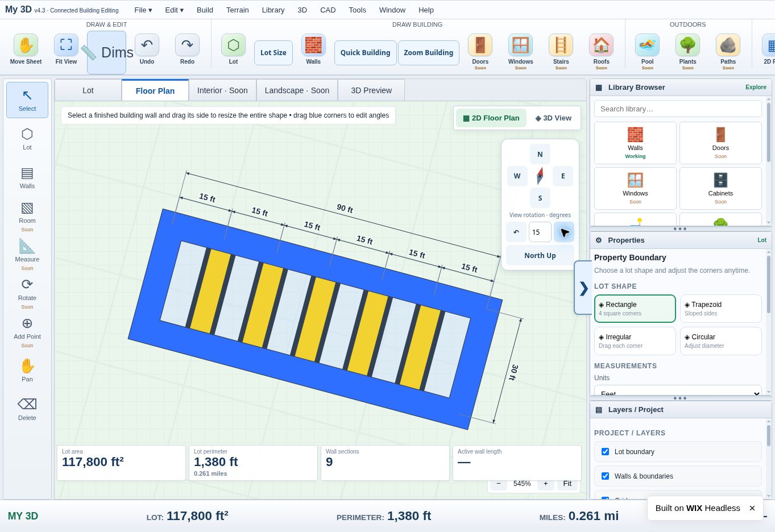Image resolution: width=775 pixels, height=532 pixels.
Task: Switch to 3D View mode
Action: pos(553,118)
